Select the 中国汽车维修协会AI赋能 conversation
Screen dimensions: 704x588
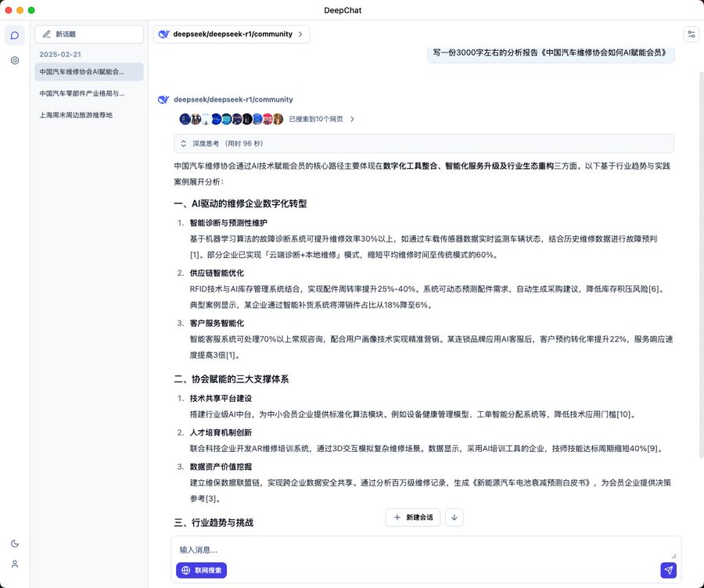(82, 72)
